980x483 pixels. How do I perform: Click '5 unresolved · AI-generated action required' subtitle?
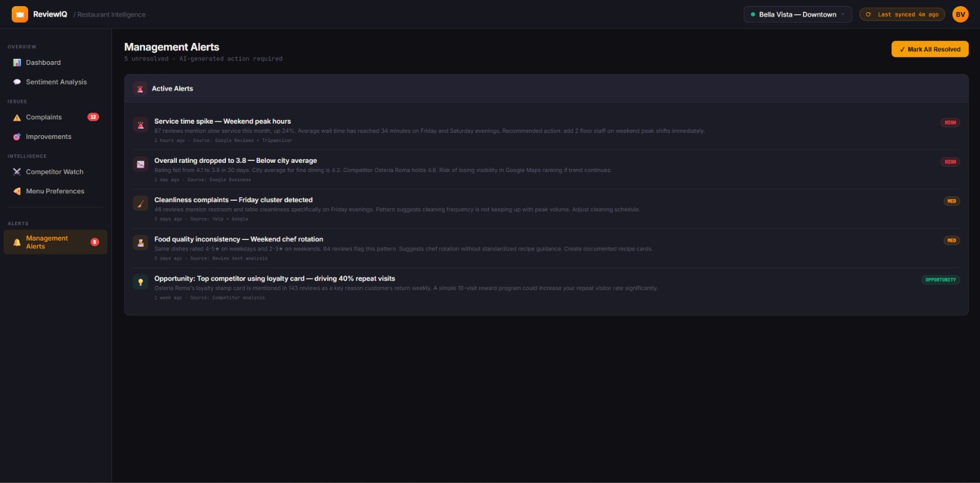203,59
